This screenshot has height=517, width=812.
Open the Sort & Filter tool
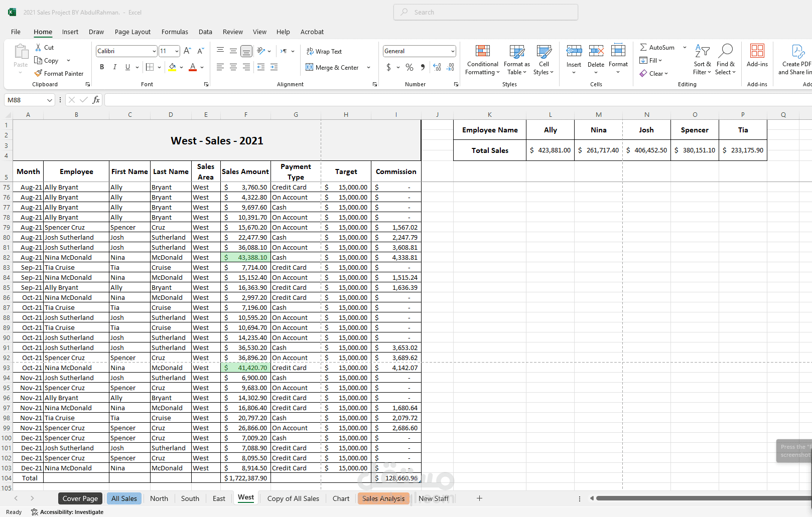[702, 60]
